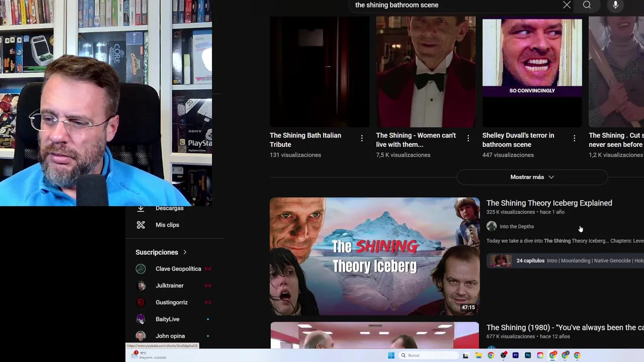Open options menu for Shelley Duvall's terror short
This screenshot has height=362, width=644.
[574, 138]
